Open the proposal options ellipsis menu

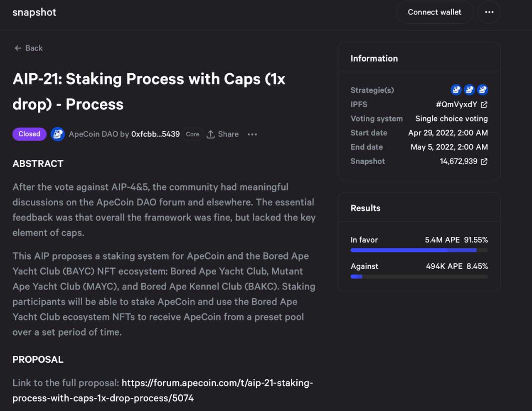[252, 134]
